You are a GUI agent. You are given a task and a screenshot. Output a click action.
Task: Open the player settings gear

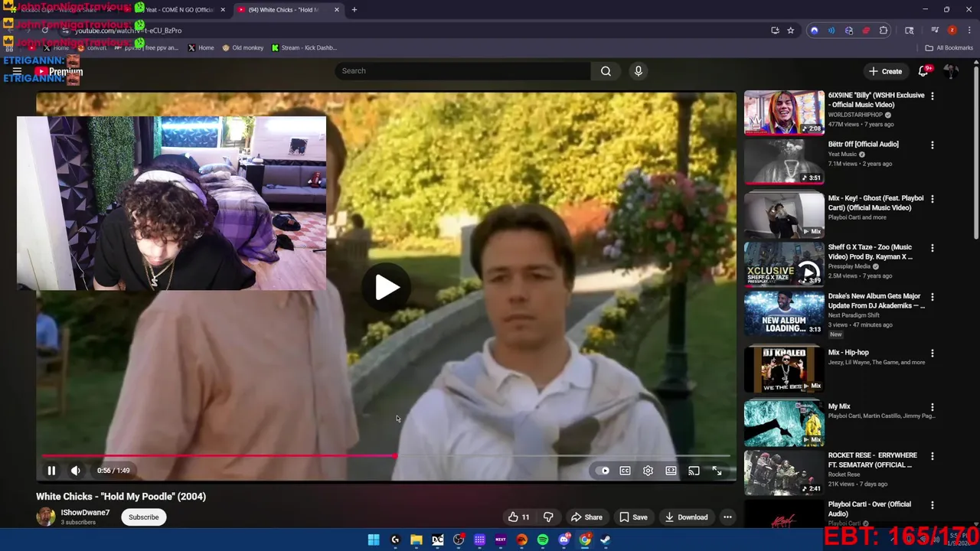648,471
